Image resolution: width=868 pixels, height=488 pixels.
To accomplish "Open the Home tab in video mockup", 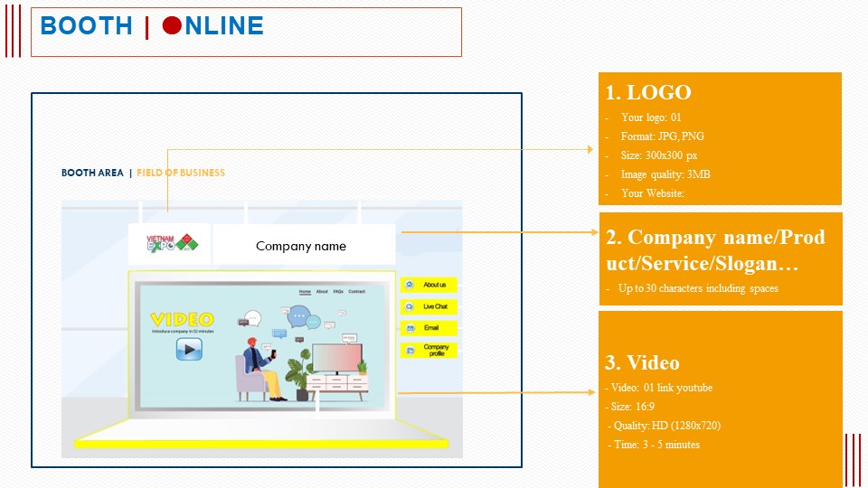I will click(305, 292).
